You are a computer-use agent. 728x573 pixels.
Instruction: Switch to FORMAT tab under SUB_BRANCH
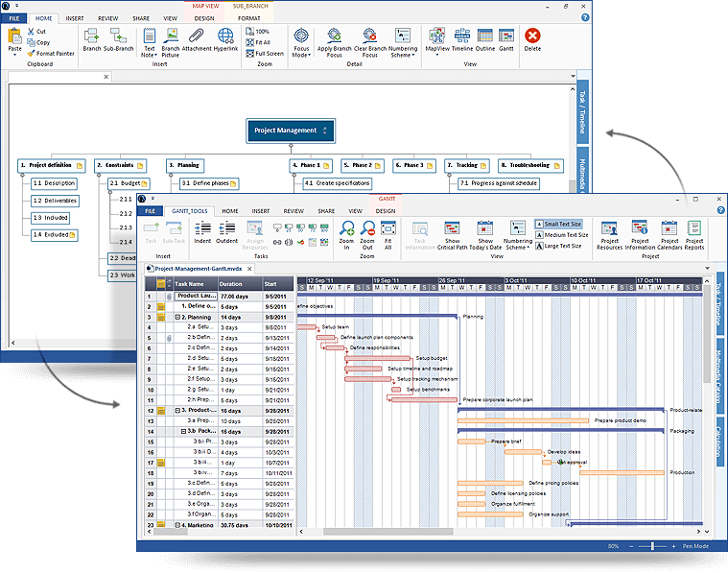tap(248, 18)
